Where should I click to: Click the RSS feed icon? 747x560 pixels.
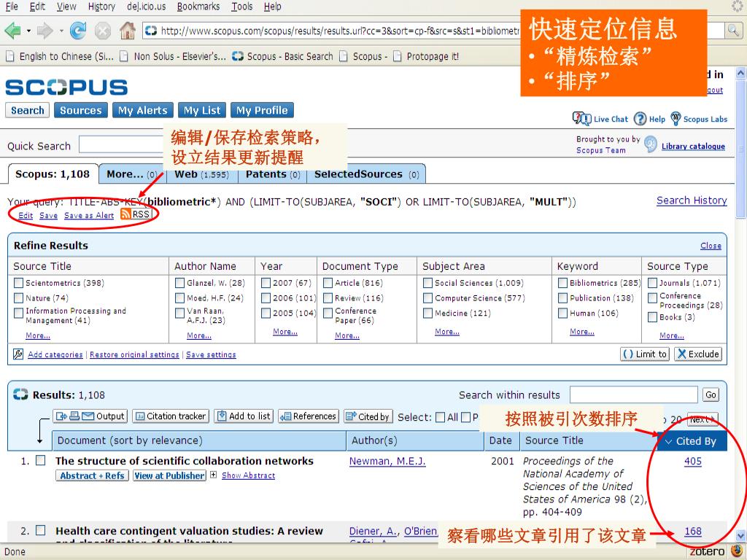[125, 214]
